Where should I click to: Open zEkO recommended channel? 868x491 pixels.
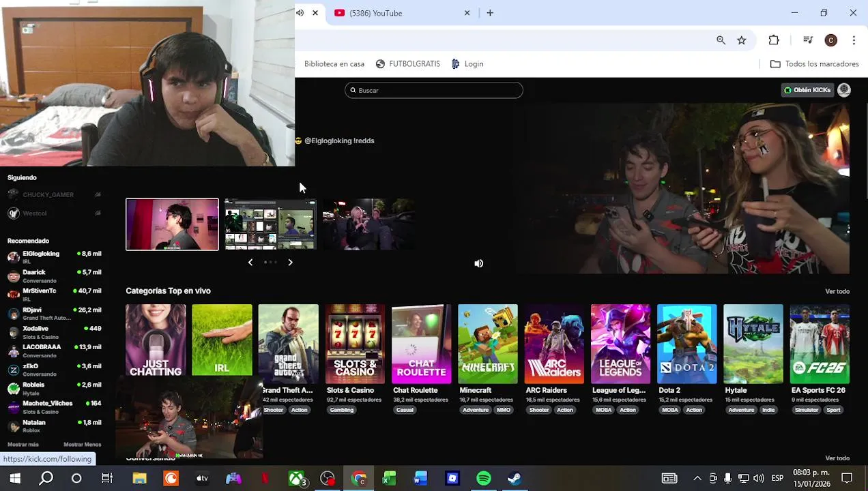click(x=55, y=370)
